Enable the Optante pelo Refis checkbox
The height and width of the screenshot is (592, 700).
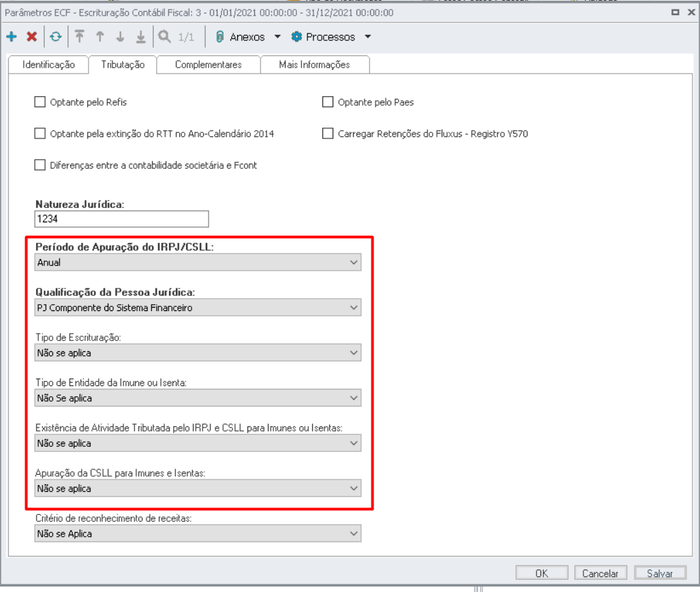pos(40,102)
